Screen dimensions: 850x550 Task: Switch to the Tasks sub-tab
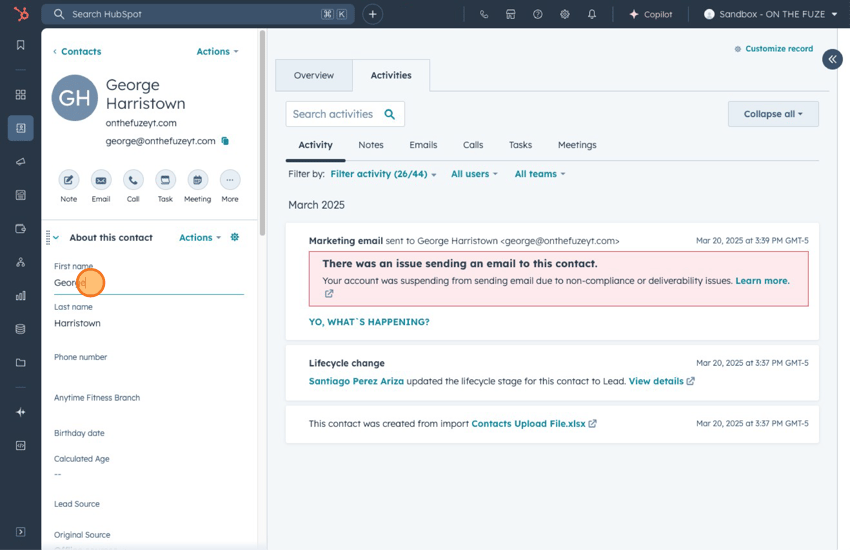coord(520,145)
